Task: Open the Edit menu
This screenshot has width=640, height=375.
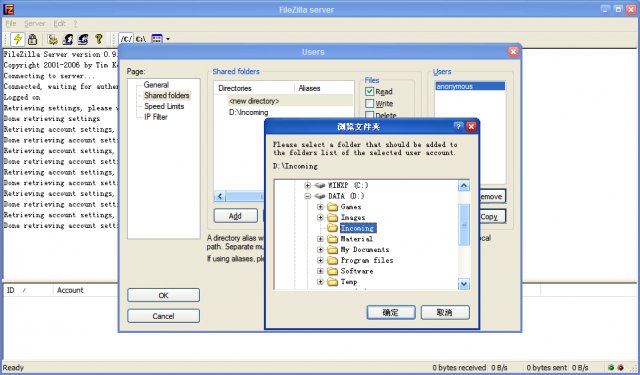Action: 60,24
